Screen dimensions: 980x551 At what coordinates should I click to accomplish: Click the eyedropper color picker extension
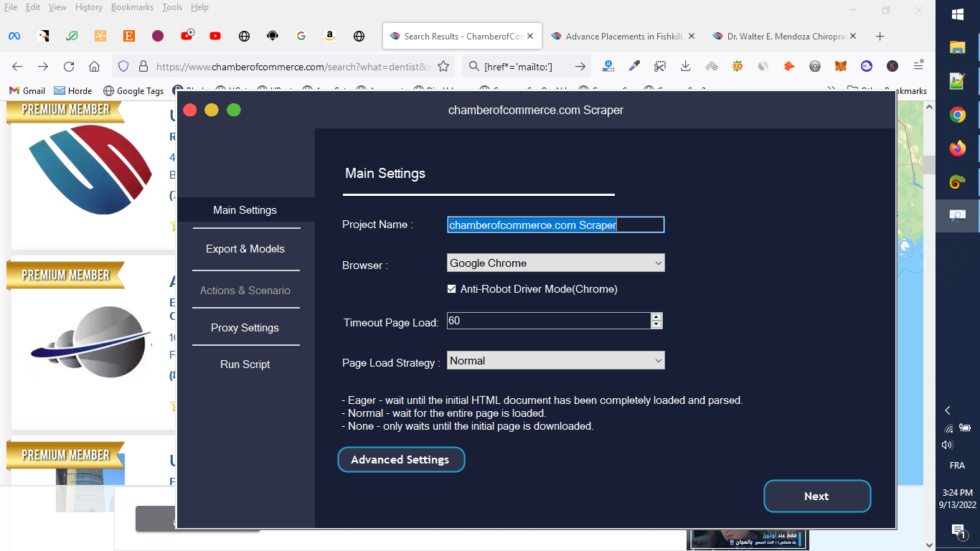tap(634, 67)
